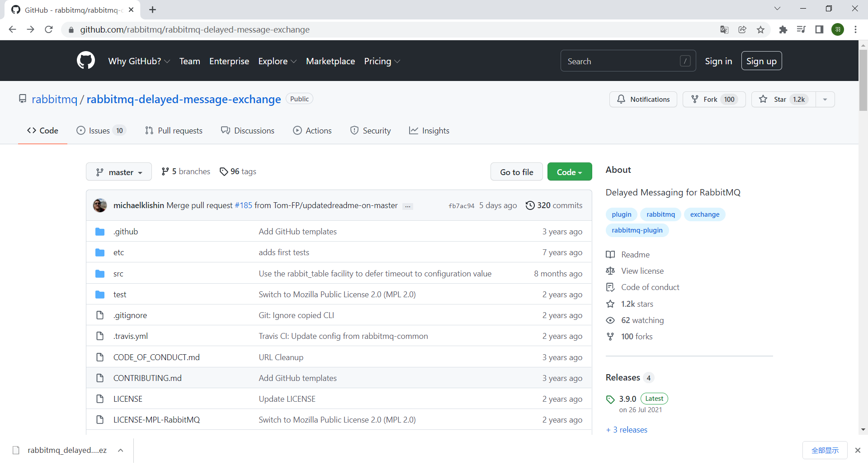Open the repository bookmark icon beside rabbitmq

[x=23, y=99]
